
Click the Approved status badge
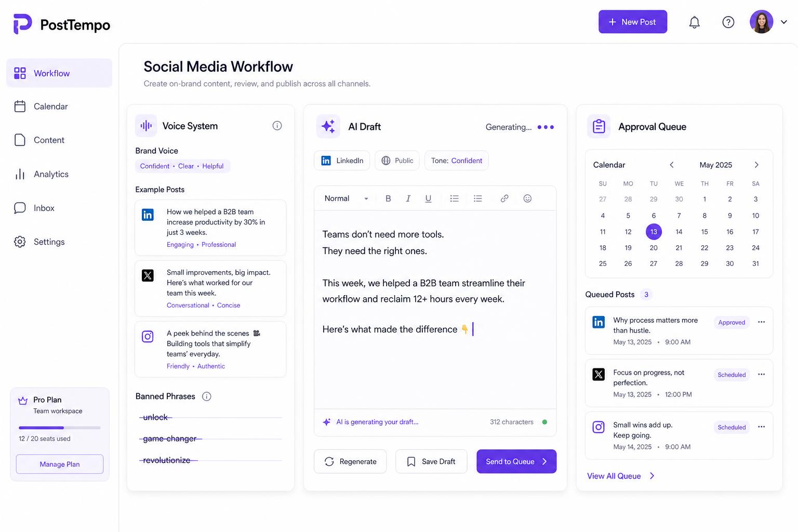(731, 322)
